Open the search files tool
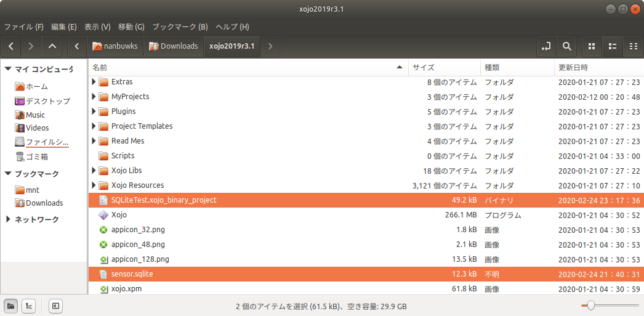 [567, 46]
